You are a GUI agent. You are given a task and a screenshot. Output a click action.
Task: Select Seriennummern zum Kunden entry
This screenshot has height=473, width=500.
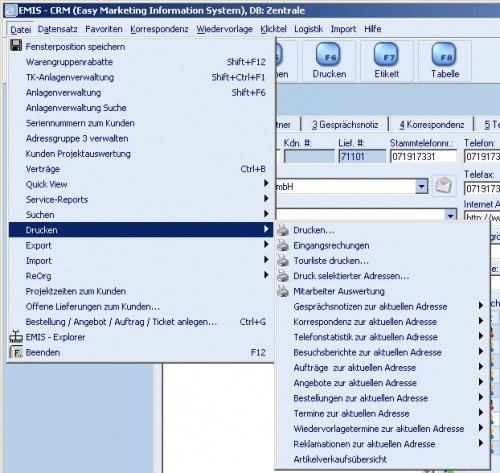(x=141, y=123)
